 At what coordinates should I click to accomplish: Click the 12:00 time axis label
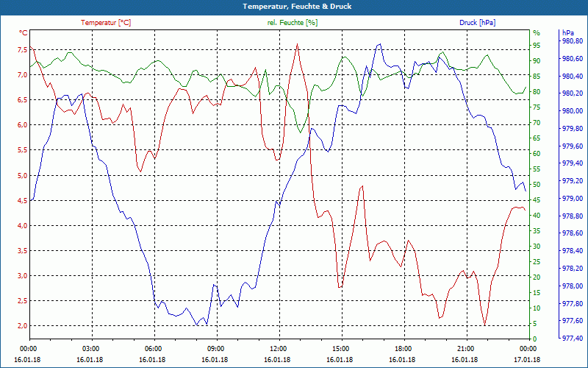click(278, 348)
